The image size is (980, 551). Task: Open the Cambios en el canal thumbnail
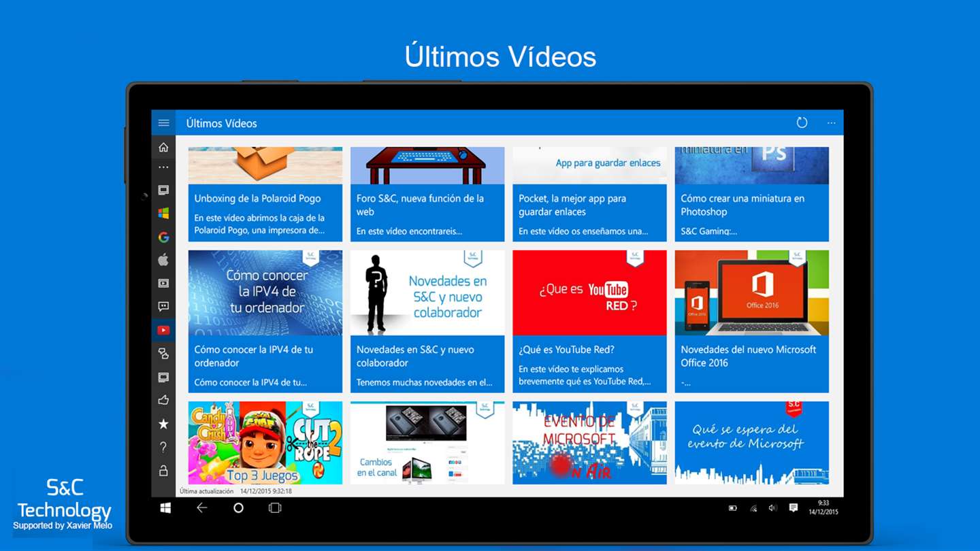(427, 443)
